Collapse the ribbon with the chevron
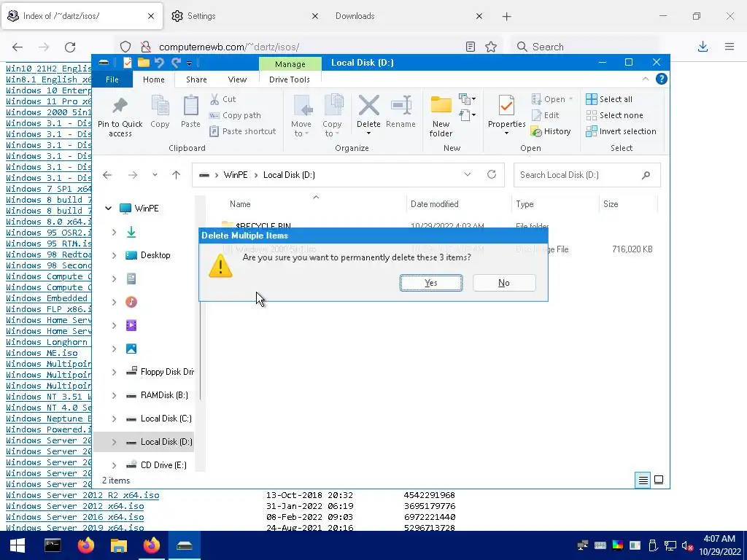The image size is (747, 560). [x=646, y=79]
